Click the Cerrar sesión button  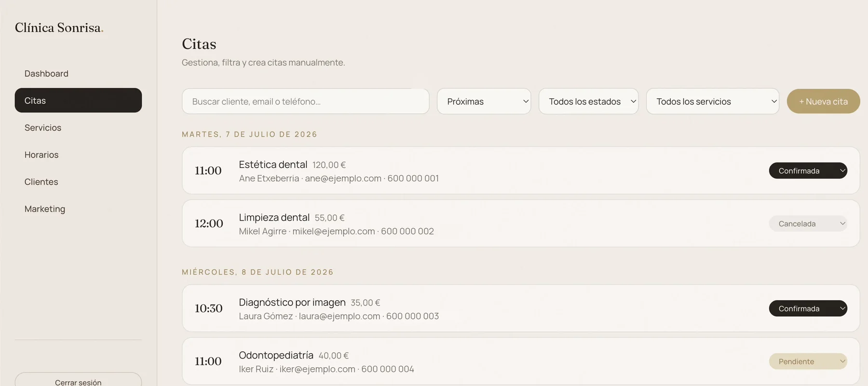78,380
